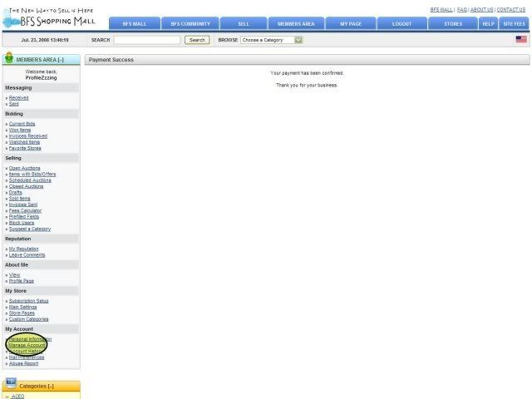This screenshot has width=532, height=399.
Task: Switch to the Sell tab
Action: [x=244, y=24]
